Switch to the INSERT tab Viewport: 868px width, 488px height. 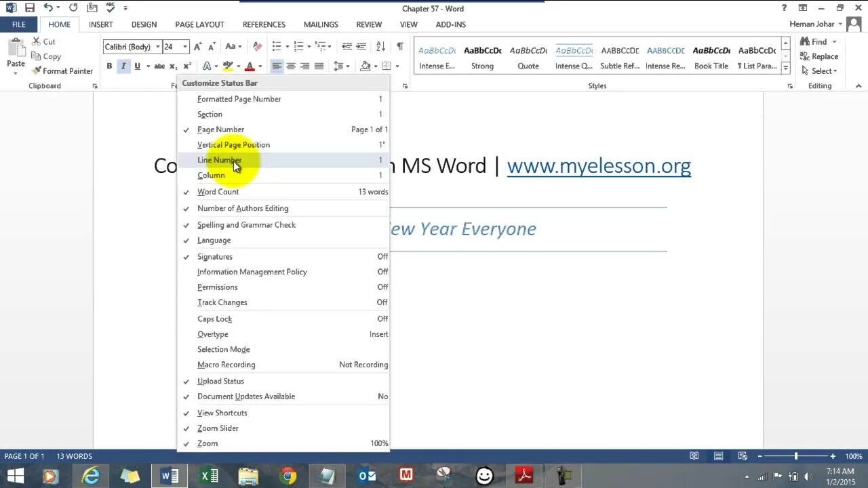tap(101, 24)
